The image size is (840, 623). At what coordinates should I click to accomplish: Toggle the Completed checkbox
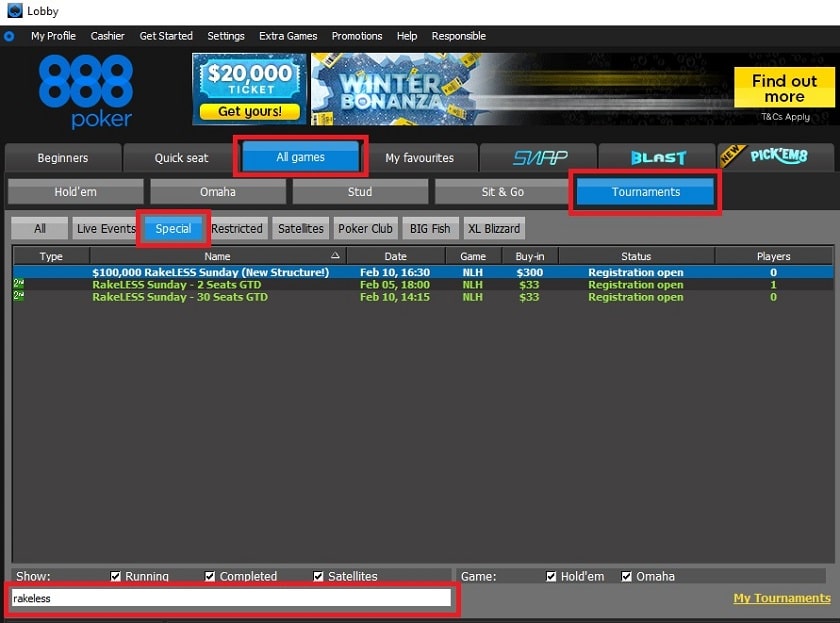coord(209,576)
